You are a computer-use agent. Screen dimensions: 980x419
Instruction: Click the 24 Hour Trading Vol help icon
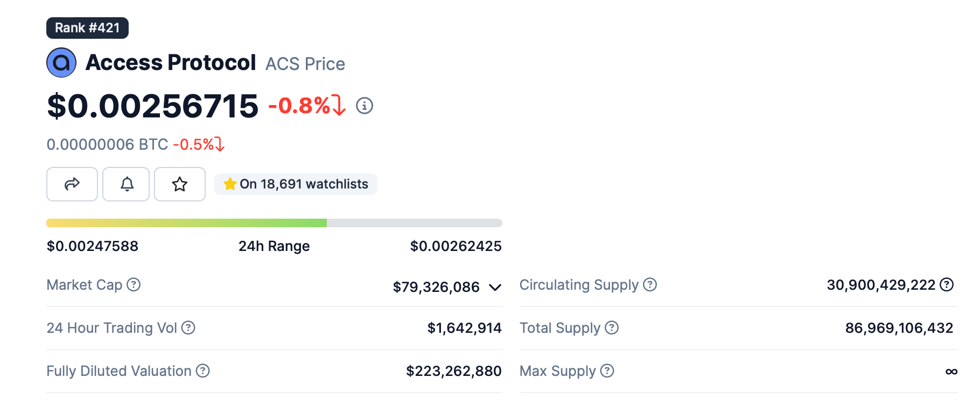[188, 327]
